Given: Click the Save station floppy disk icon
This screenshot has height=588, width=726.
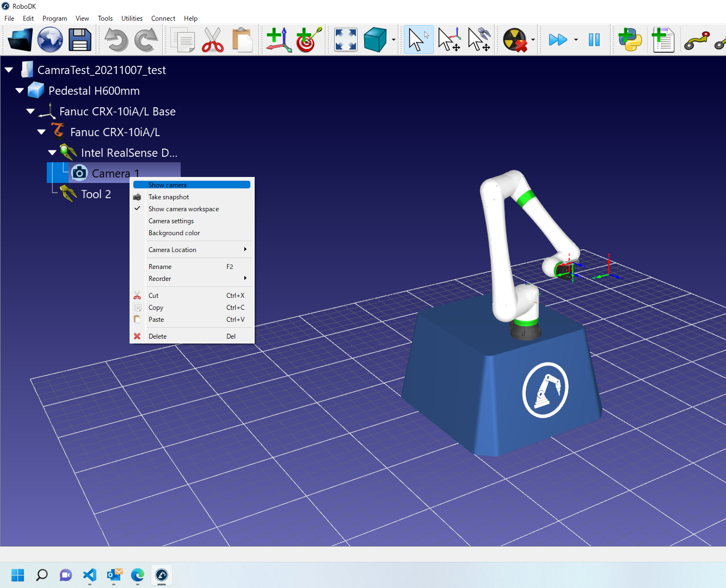Looking at the screenshot, I should pos(79,40).
